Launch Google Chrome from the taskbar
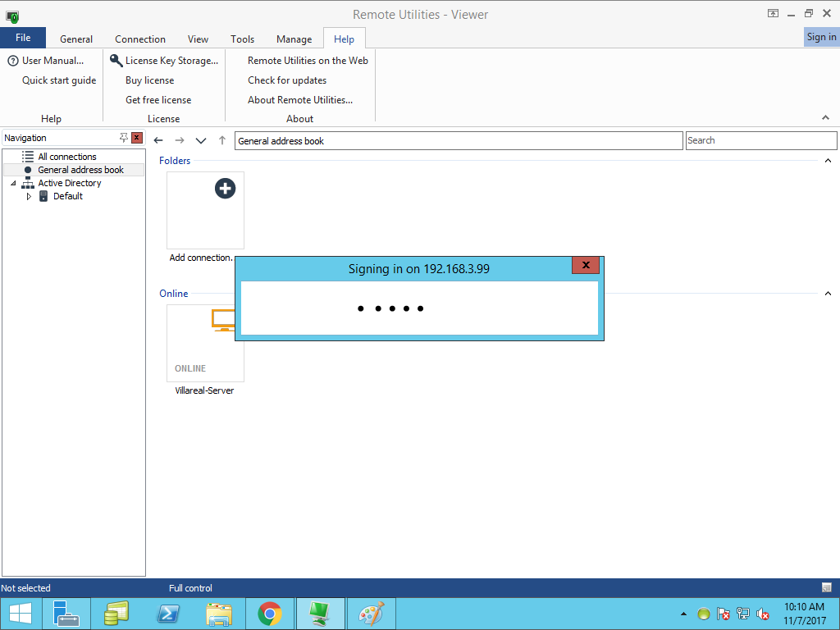The width and height of the screenshot is (840, 630). tap(270, 614)
